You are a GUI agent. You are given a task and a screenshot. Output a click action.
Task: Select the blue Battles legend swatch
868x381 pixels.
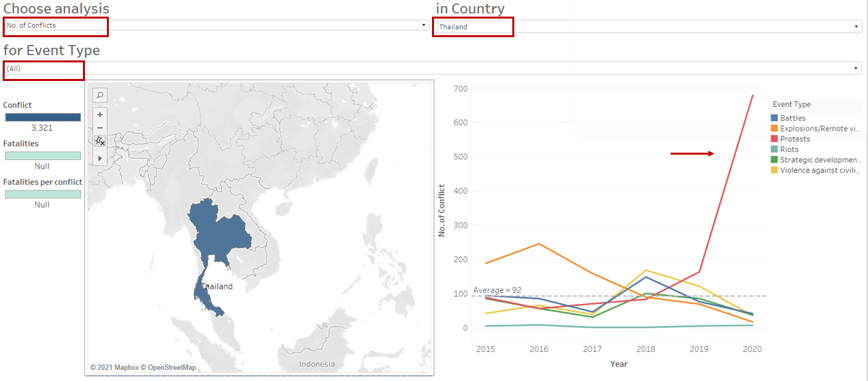click(x=775, y=118)
